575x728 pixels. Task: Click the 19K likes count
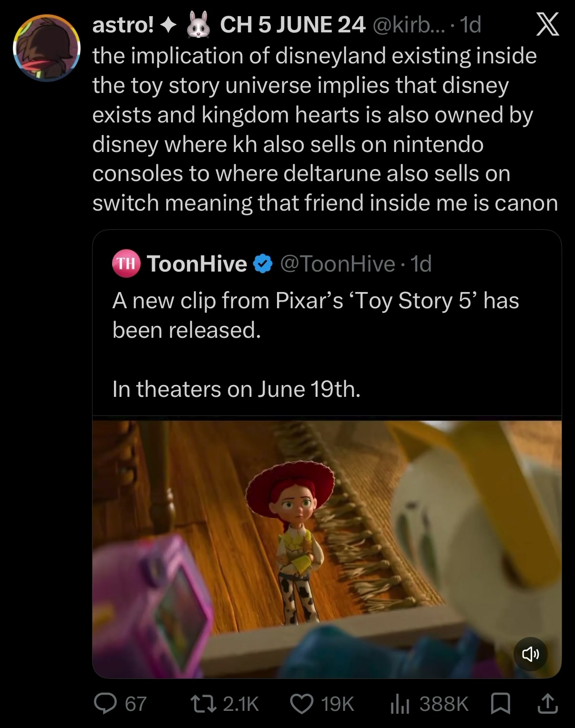(x=338, y=704)
